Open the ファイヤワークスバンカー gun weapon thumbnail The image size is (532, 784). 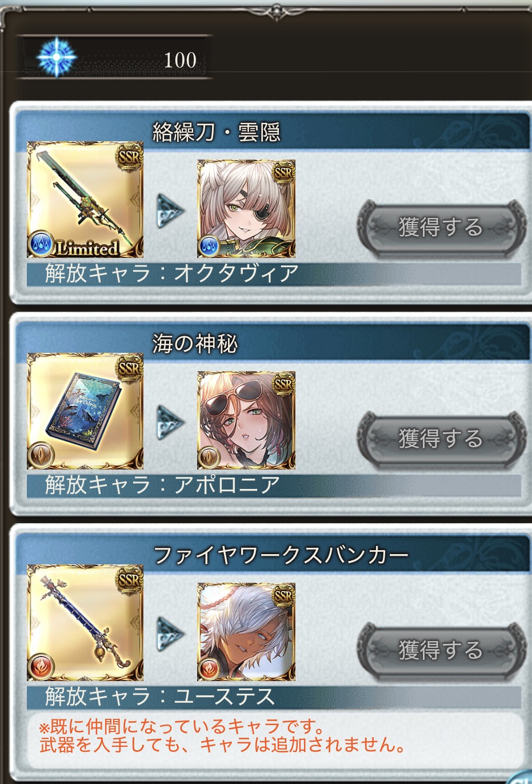tap(85, 623)
